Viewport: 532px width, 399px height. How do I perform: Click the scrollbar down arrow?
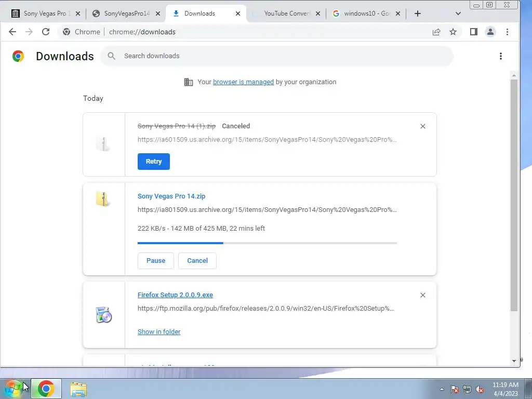(514, 361)
